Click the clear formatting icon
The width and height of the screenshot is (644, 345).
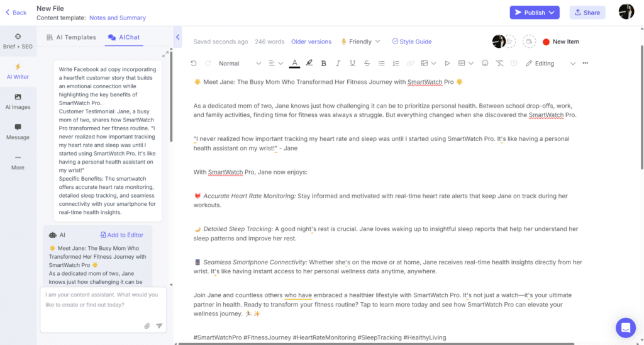coord(499,64)
